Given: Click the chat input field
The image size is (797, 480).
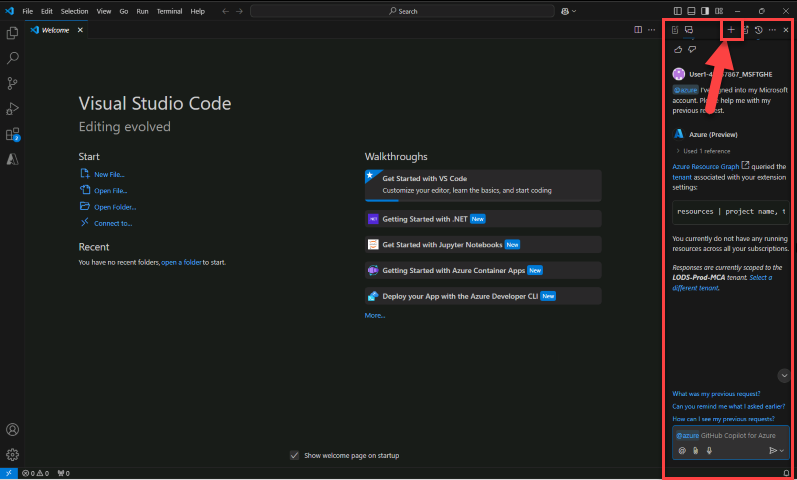Looking at the screenshot, I should point(740,436).
